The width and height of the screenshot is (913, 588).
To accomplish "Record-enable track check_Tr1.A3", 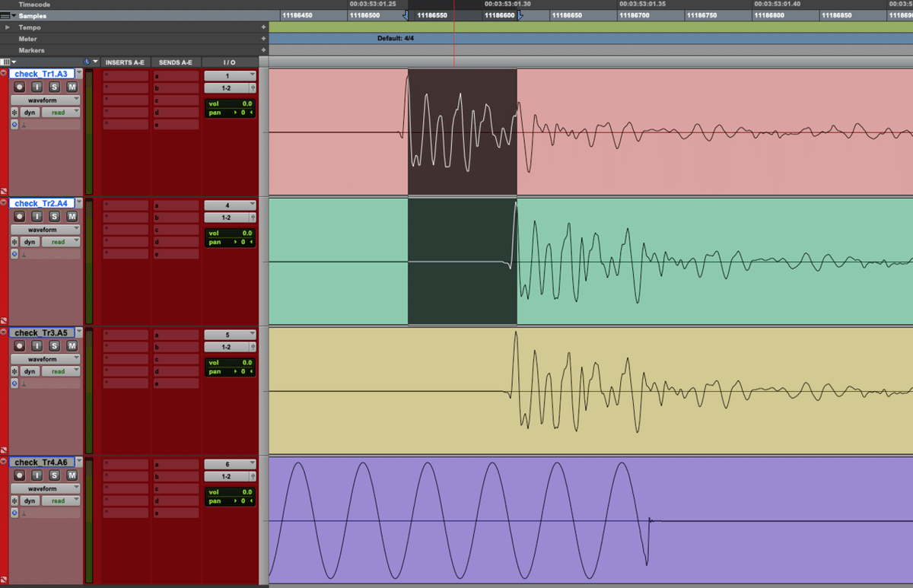I will coord(21,87).
